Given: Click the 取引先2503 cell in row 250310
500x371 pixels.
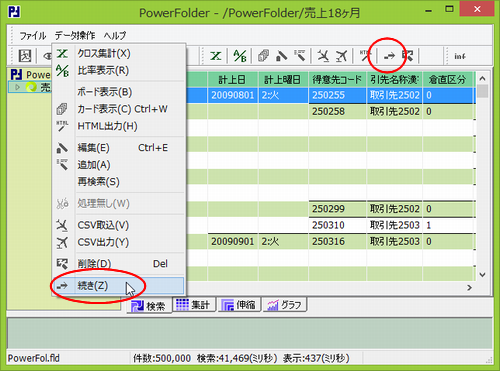Looking at the screenshot, I should [x=395, y=225].
